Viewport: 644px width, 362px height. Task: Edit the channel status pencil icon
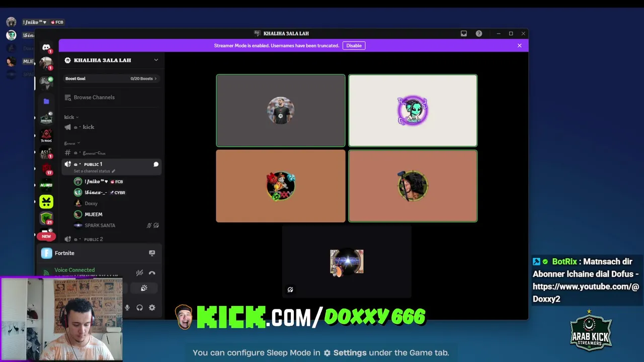click(x=113, y=171)
